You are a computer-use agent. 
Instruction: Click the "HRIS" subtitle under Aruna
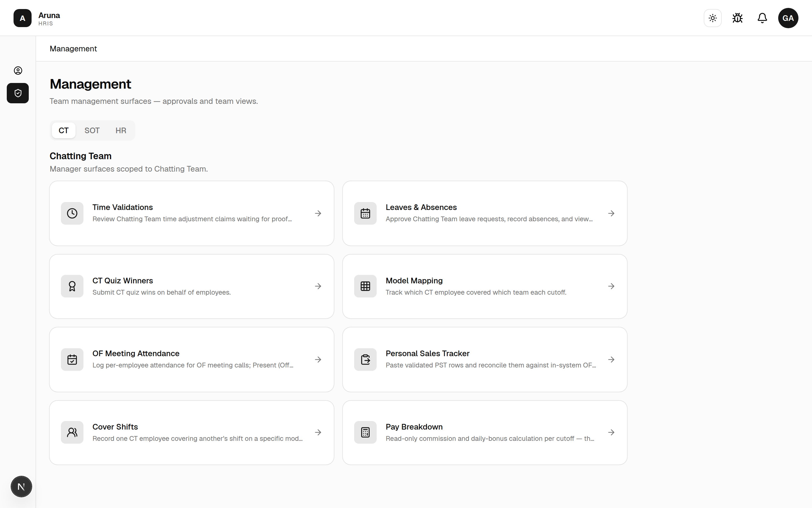click(46, 23)
